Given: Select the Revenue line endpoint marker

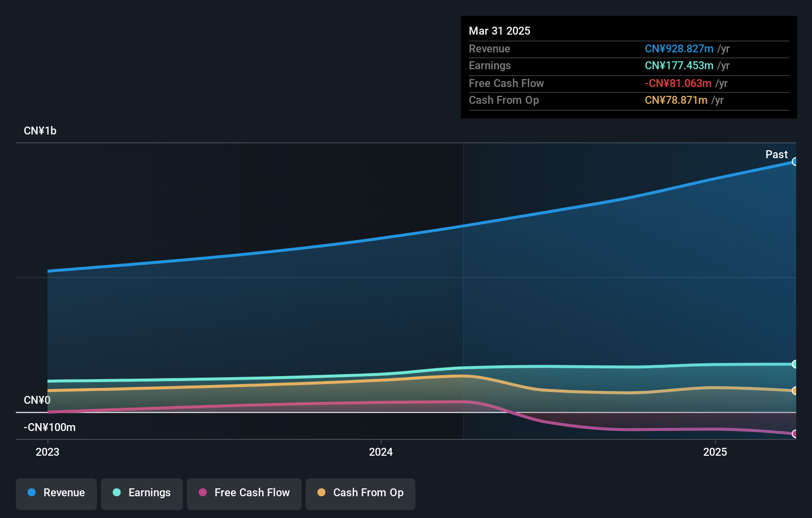Looking at the screenshot, I should [795, 162].
